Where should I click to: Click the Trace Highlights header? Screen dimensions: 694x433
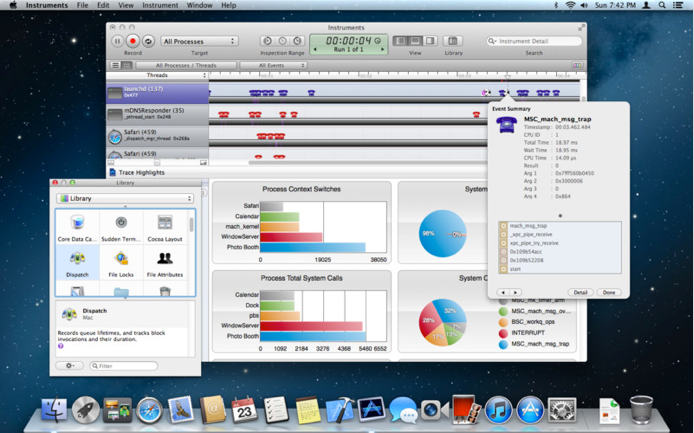(x=142, y=173)
